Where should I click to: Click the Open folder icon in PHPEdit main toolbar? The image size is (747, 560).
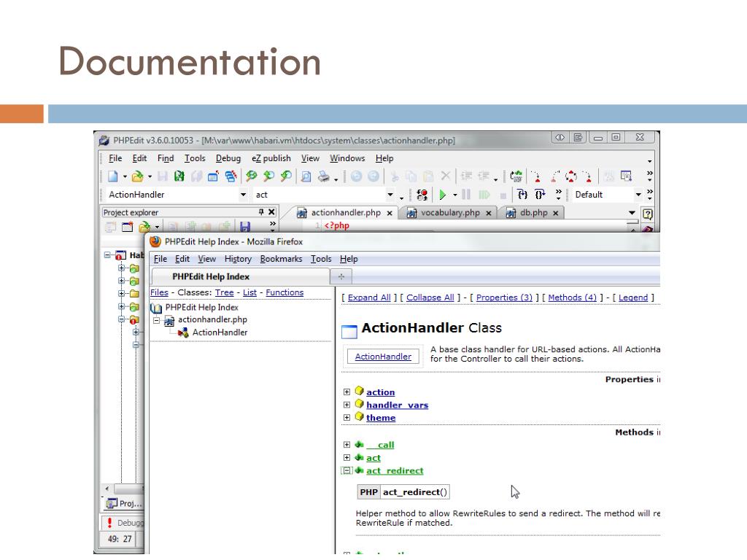[x=137, y=176]
